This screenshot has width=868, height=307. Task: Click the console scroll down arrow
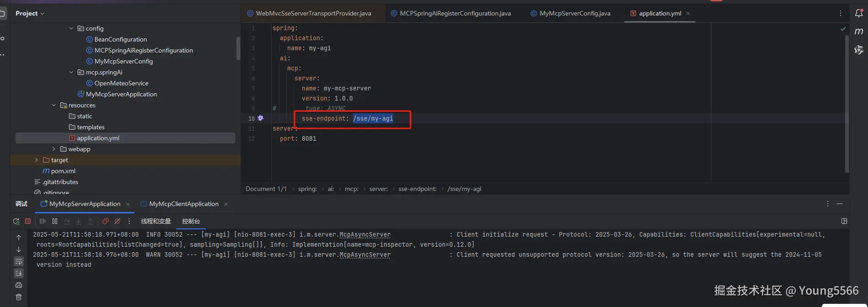pyautogui.click(x=19, y=249)
